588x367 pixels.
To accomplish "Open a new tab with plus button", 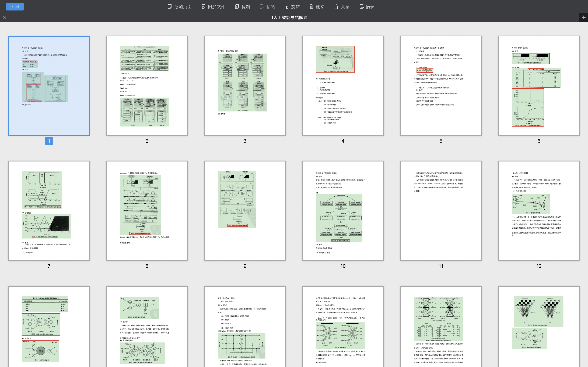I will (x=583, y=17).
